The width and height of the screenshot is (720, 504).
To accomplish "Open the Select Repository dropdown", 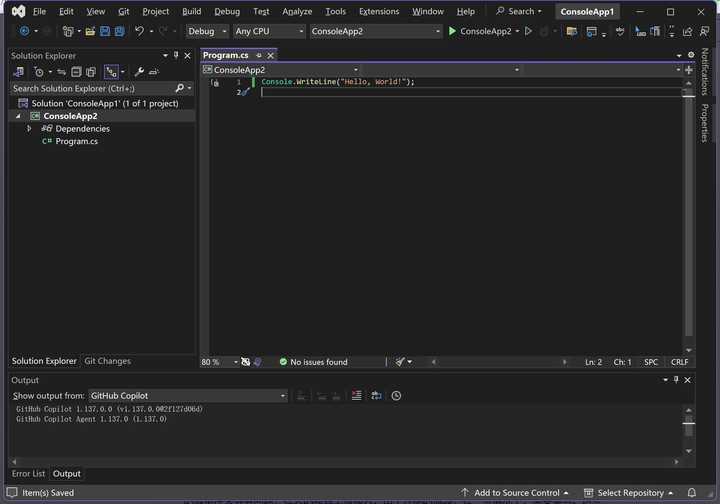I will (629, 493).
